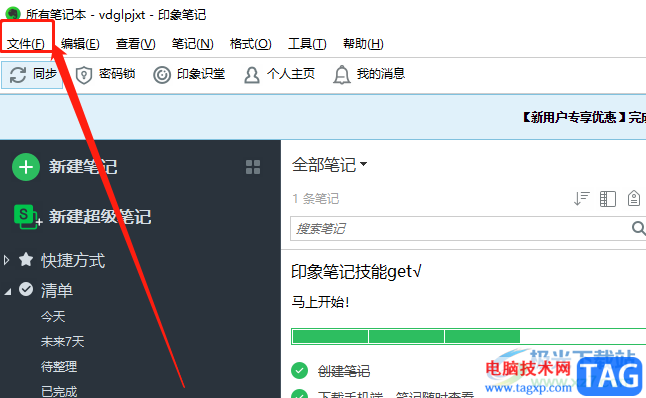646x398 pixels.
Task: Click the Evernote elephant app icon in title bar
Action: click(x=13, y=14)
